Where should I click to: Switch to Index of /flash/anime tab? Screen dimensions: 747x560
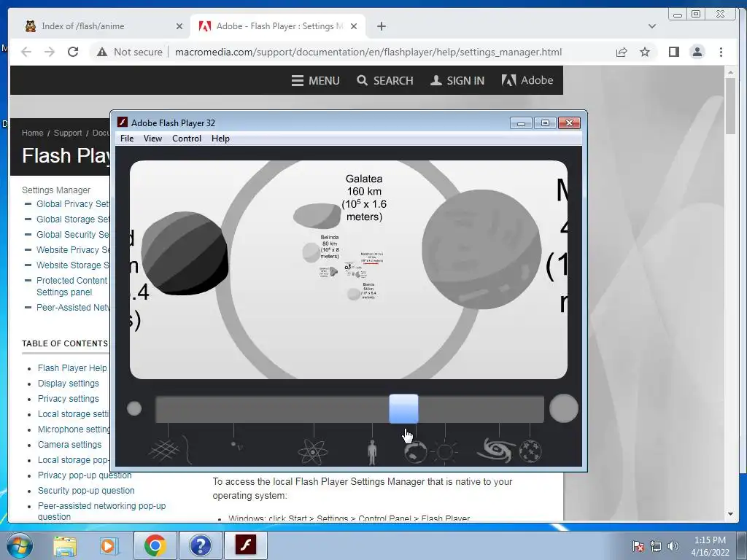coord(104,26)
